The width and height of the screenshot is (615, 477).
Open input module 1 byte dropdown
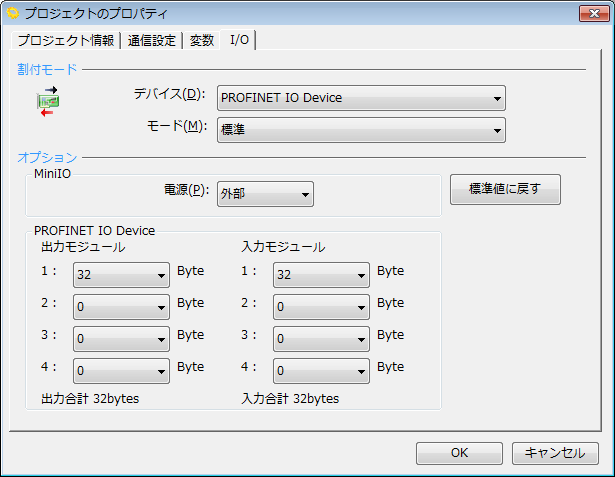(321, 275)
